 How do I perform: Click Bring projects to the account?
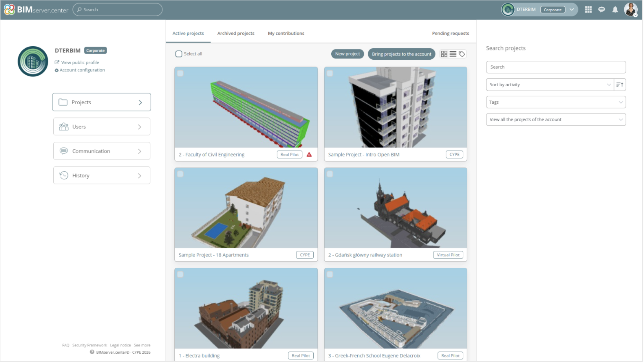click(x=401, y=54)
